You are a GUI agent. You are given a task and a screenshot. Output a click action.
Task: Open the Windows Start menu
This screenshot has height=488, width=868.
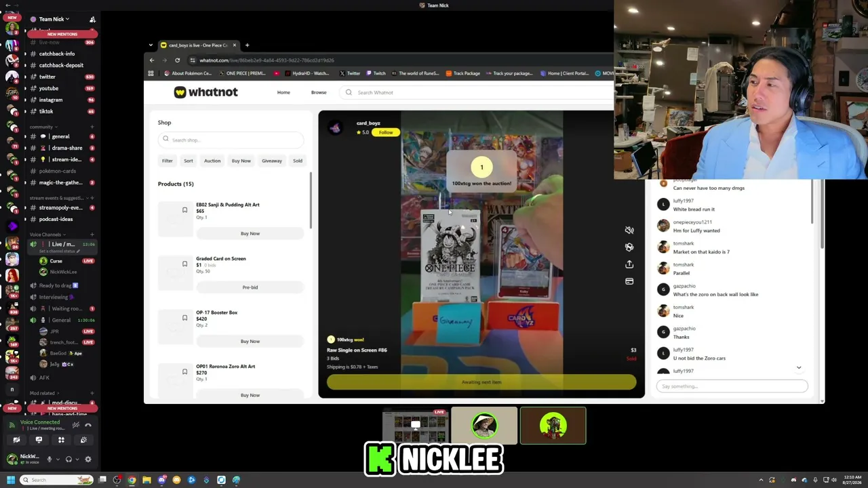coord(10,480)
